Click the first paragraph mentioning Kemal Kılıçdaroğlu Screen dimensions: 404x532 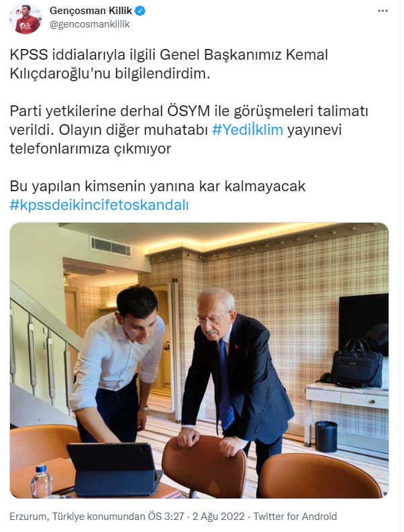pos(168,64)
